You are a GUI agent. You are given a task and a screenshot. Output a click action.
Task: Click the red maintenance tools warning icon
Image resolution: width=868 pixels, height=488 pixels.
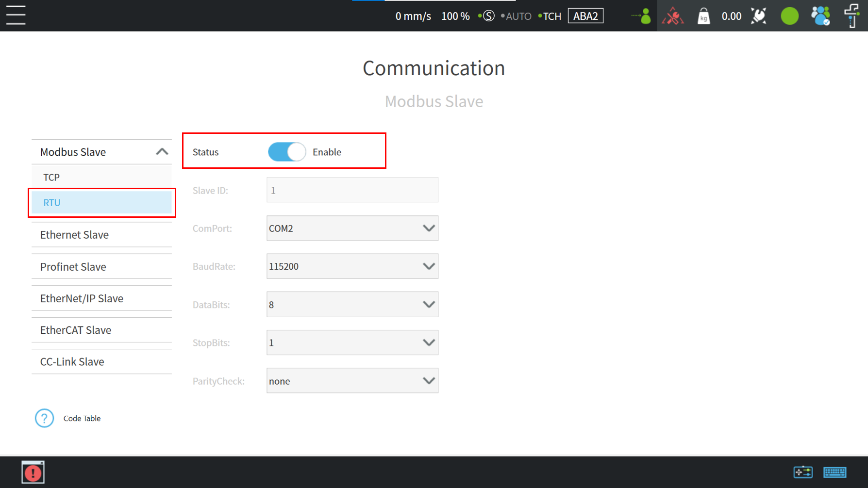coord(672,16)
